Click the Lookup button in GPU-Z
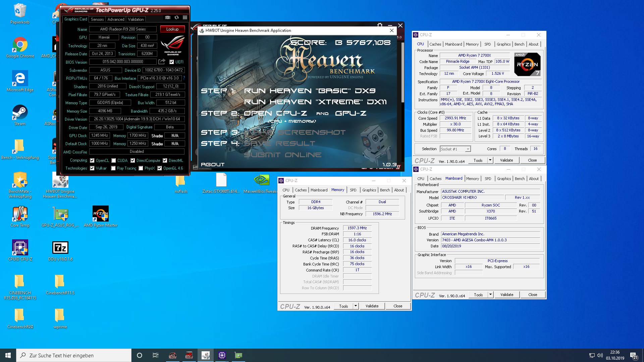This screenshot has height=362, width=644. [x=172, y=29]
